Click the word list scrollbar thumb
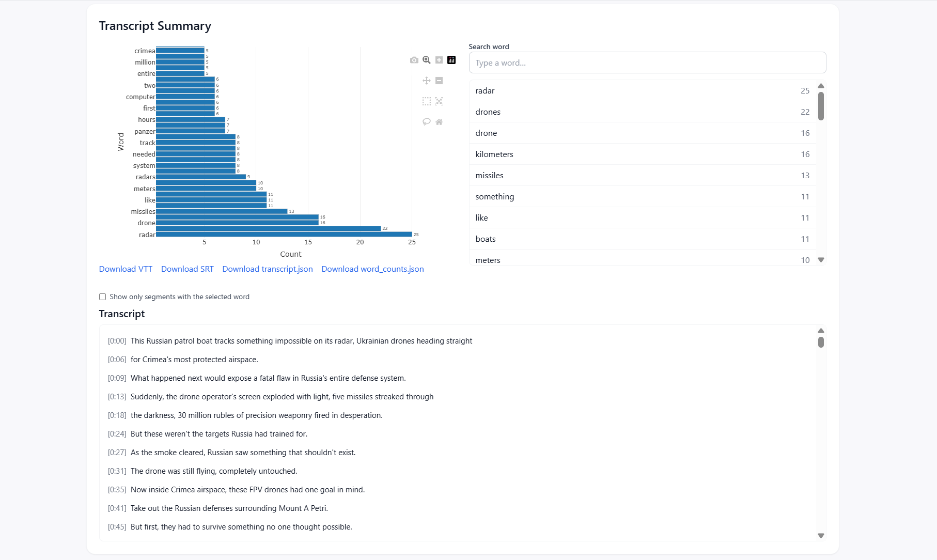This screenshot has width=937, height=560. 821,106
